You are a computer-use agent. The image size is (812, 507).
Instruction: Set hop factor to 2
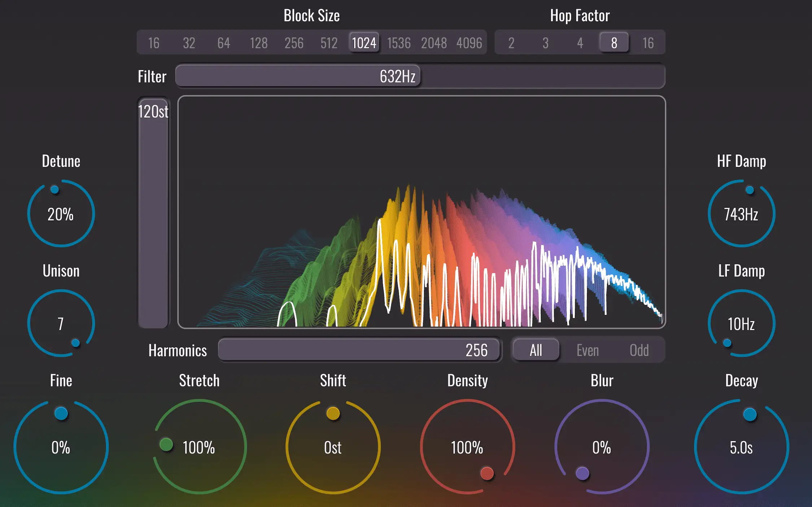511,43
